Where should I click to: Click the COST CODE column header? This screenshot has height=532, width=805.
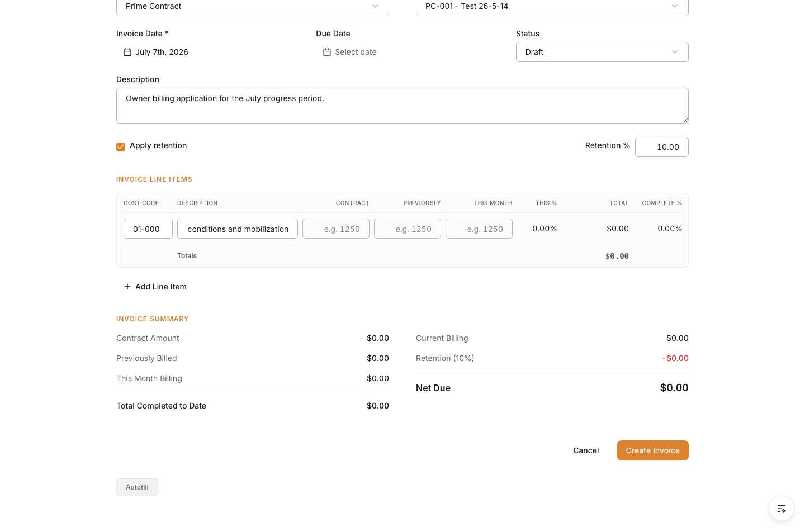tap(141, 203)
